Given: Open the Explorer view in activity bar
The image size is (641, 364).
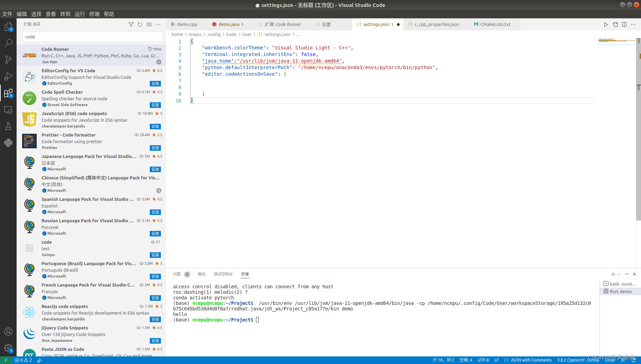Looking at the screenshot, I should (x=8, y=27).
